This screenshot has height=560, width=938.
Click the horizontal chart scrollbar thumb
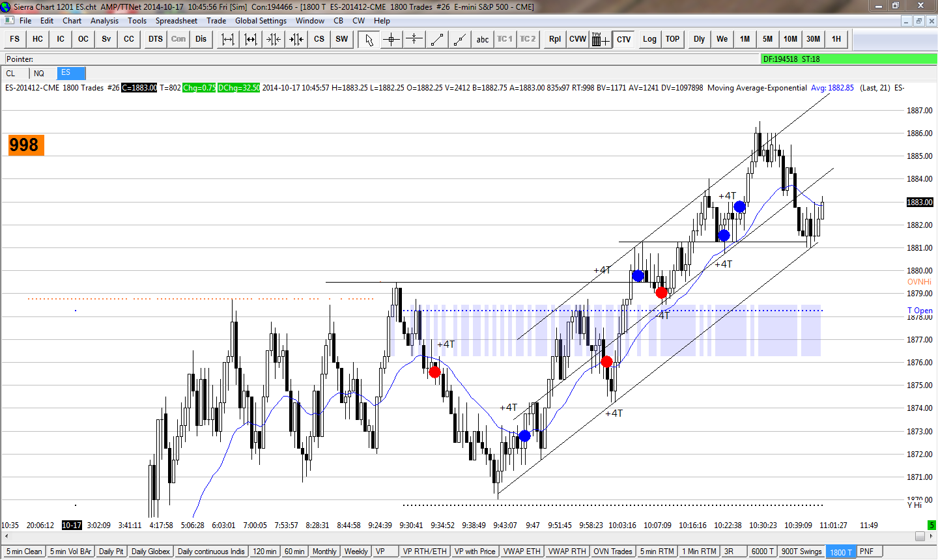[x=920, y=536]
